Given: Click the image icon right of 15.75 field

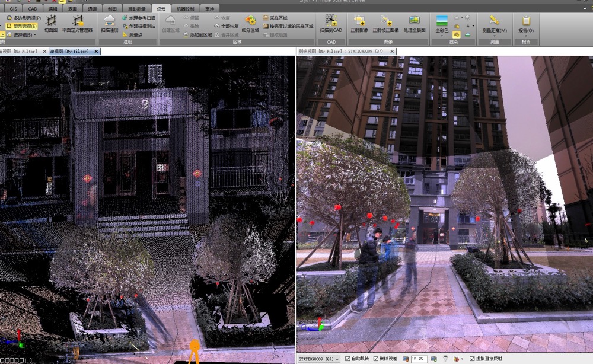Looking at the screenshot, I should [433, 359].
